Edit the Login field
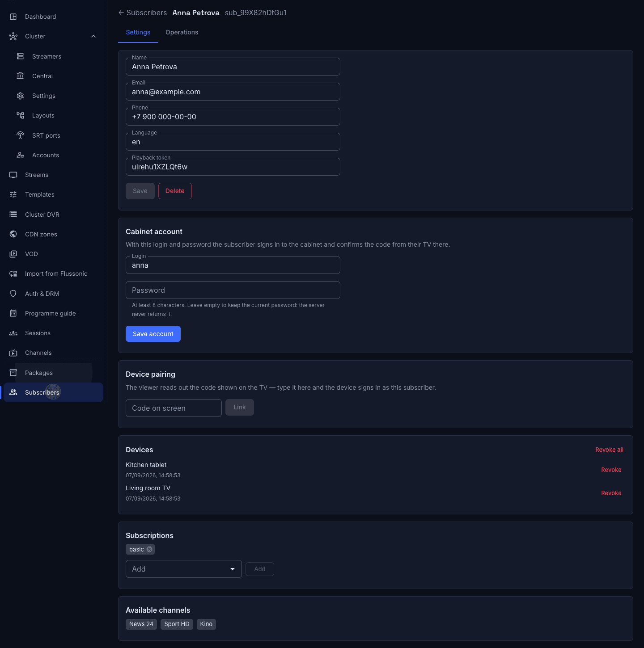Viewport: 644px width, 648px height. point(233,265)
